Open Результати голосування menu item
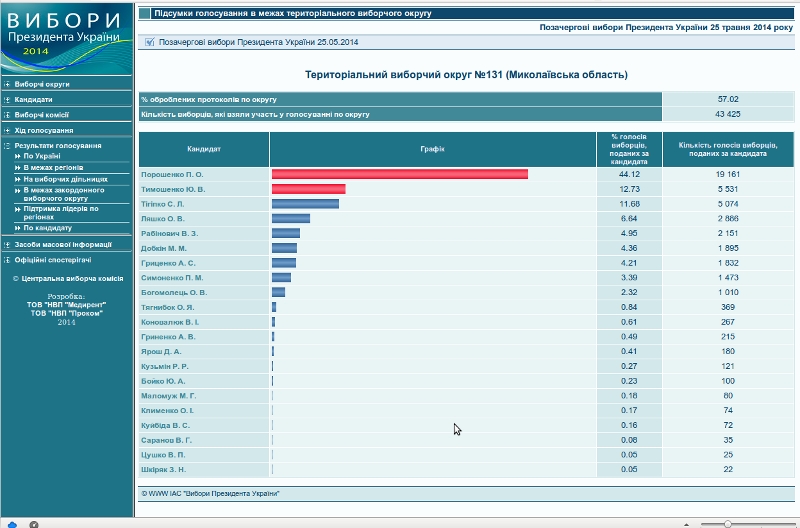 click(x=58, y=145)
